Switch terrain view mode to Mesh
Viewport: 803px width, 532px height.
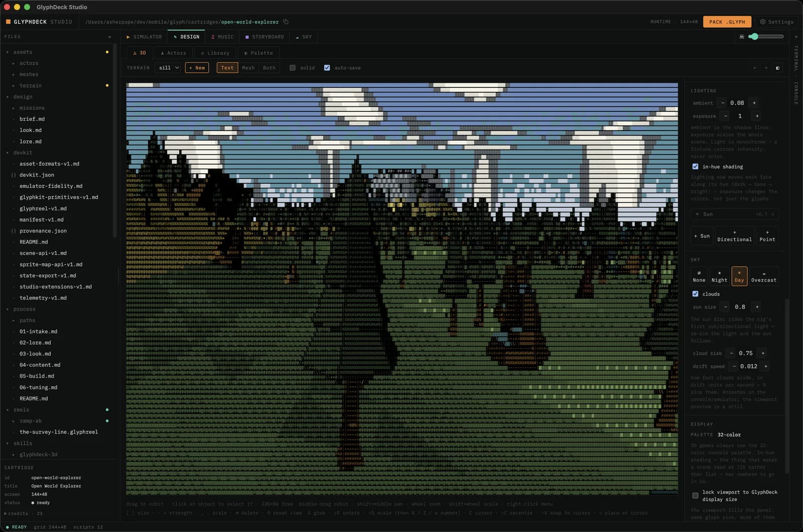(x=248, y=68)
